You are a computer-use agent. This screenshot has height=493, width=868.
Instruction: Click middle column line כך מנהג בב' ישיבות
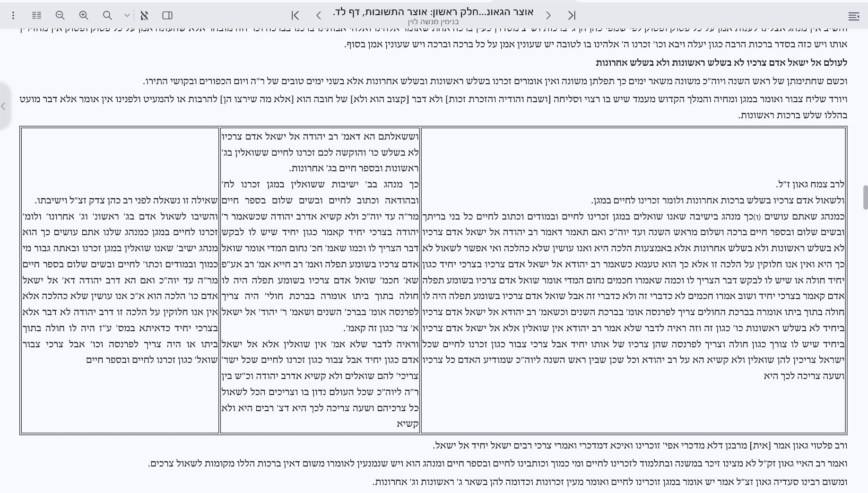[321, 184]
